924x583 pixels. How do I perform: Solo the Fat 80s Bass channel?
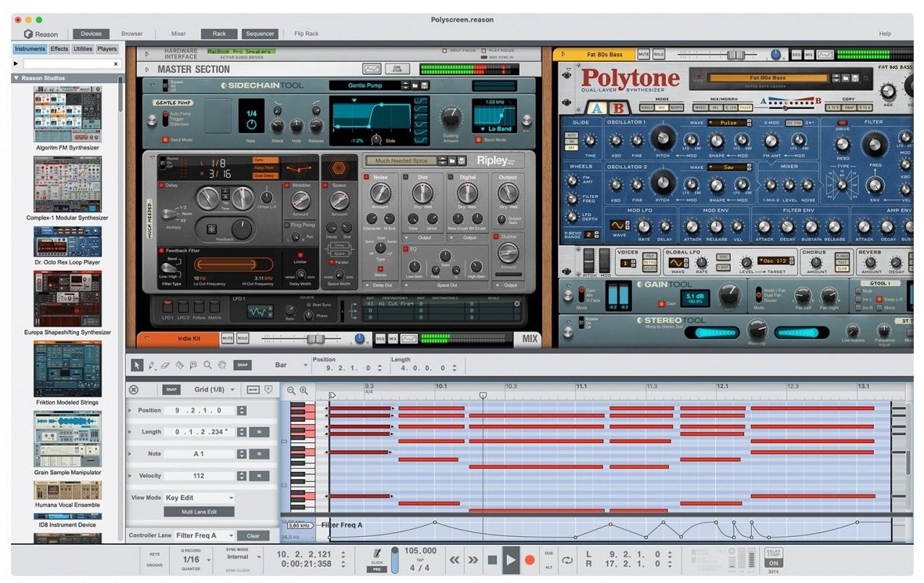click(x=659, y=55)
